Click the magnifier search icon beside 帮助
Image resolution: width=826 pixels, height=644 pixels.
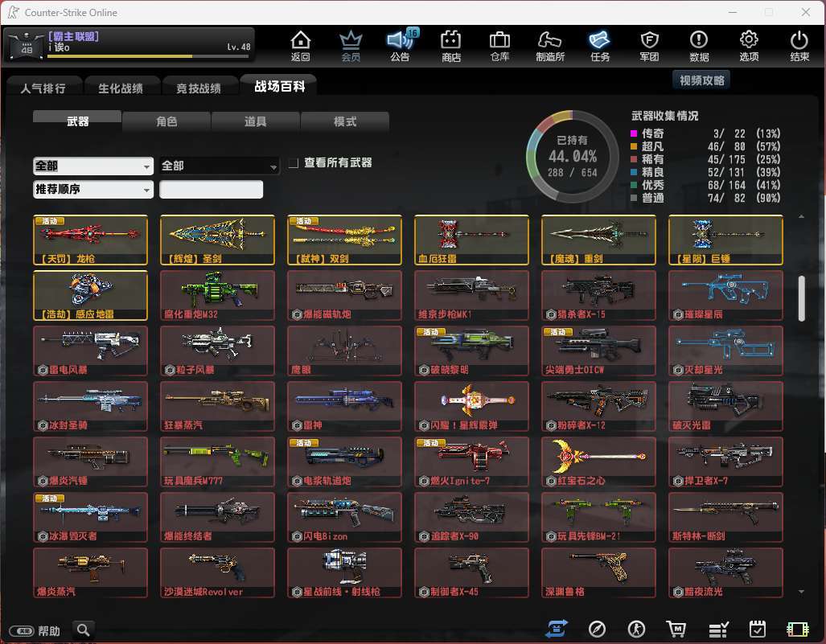tap(83, 630)
